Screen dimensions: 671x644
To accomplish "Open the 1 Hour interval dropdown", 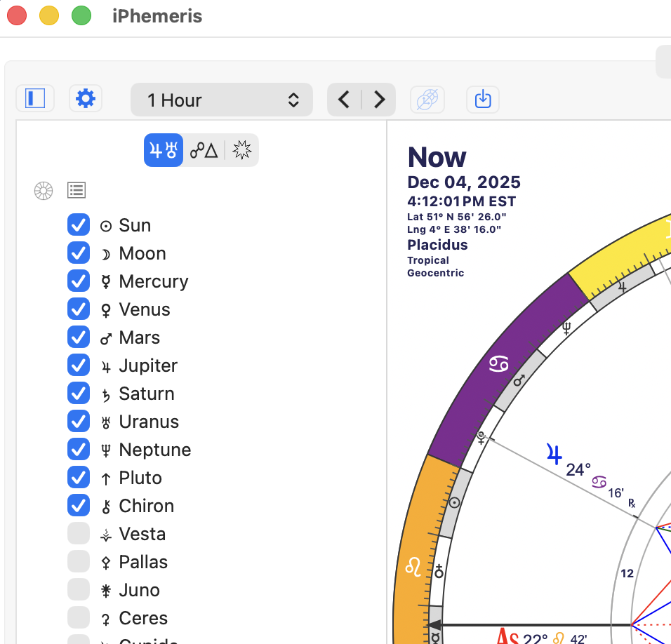I will pyautogui.click(x=222, y=100).
